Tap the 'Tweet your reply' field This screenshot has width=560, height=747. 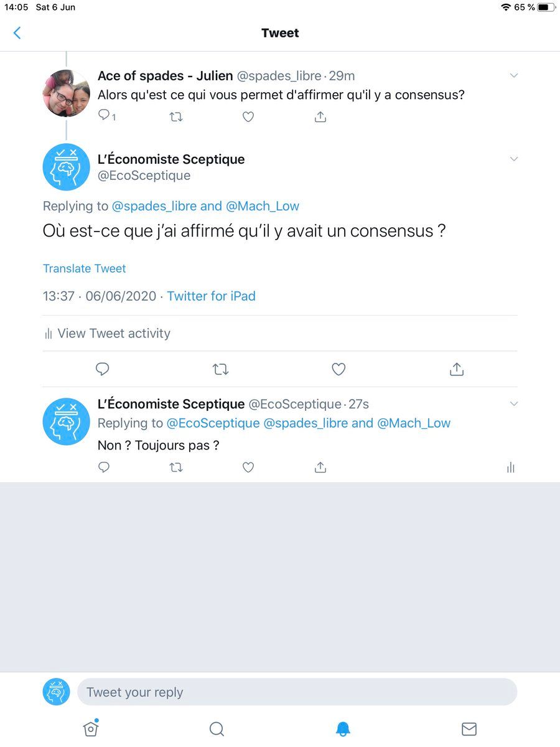297,692
